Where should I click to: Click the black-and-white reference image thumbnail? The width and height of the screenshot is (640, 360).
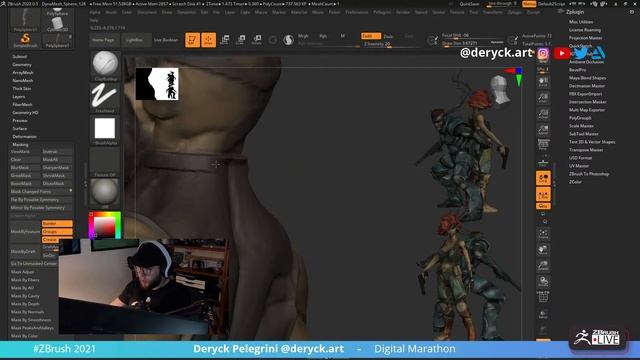pos(157,84)
